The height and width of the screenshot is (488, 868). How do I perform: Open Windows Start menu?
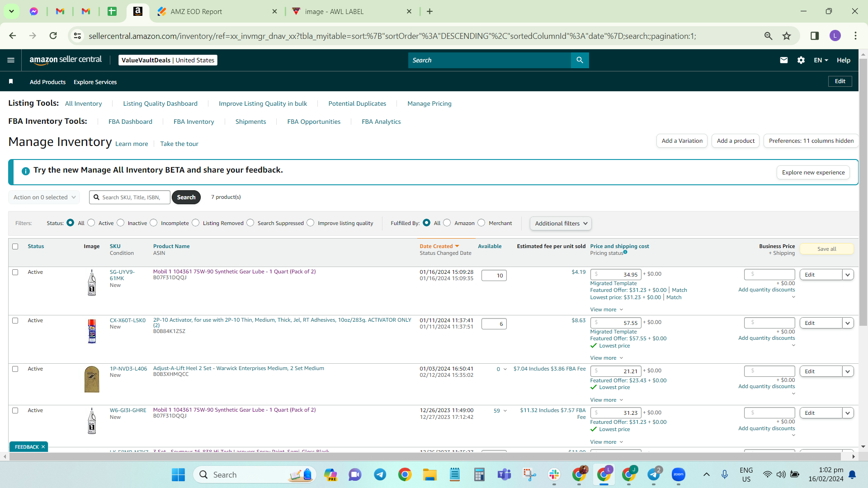[x=178, y=474]
